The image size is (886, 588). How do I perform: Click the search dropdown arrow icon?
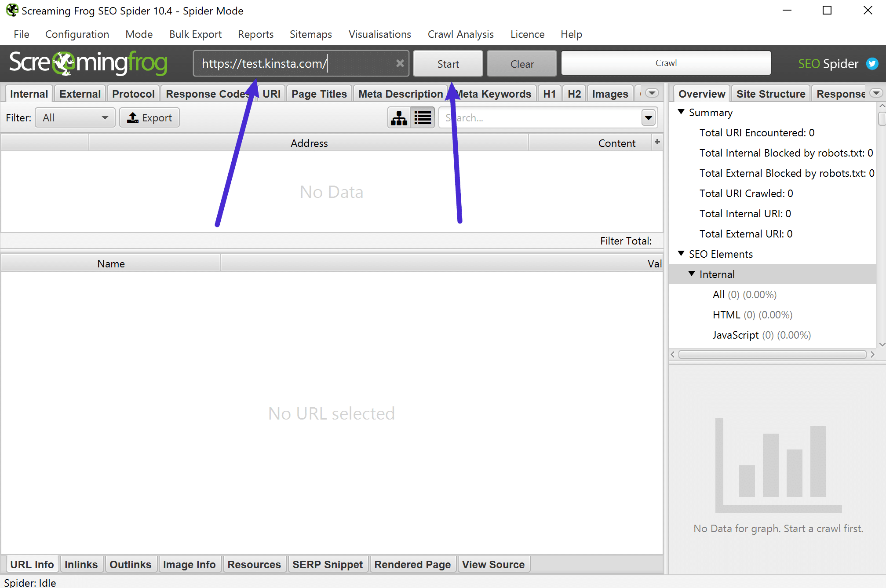coord(649,118)
